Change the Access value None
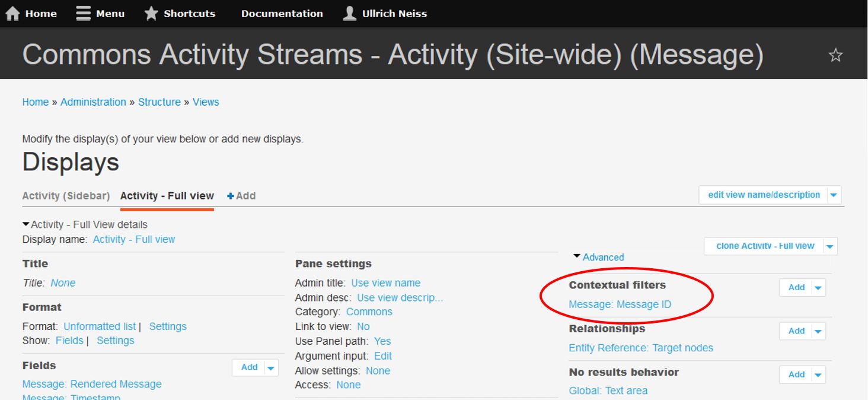868x400 pixels. coord(349,385)
